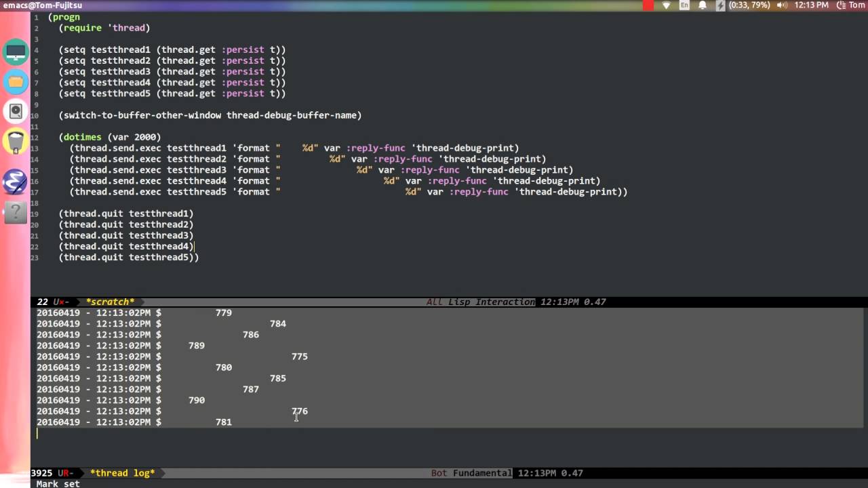
Task: Click the Lisp Interaction major mode label
Action: 492,302
